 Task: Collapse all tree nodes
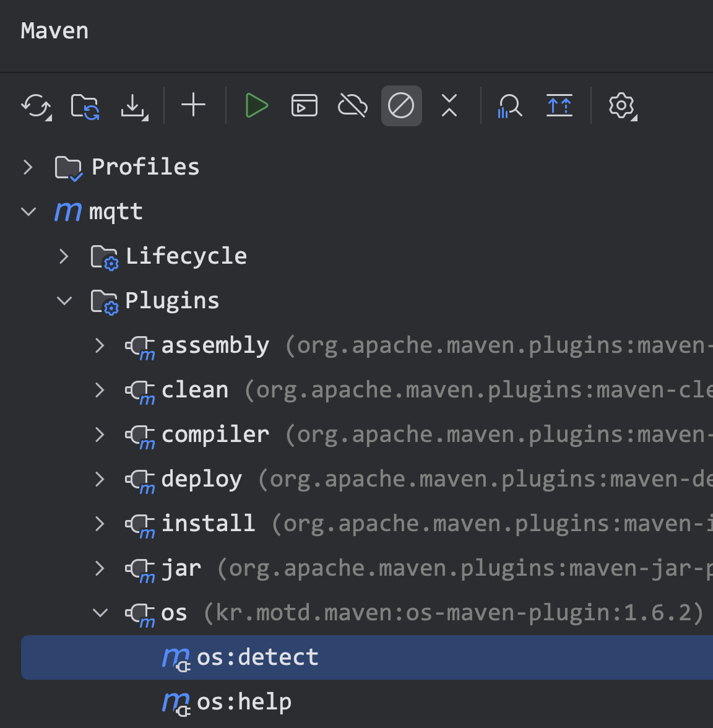[449, 105]
